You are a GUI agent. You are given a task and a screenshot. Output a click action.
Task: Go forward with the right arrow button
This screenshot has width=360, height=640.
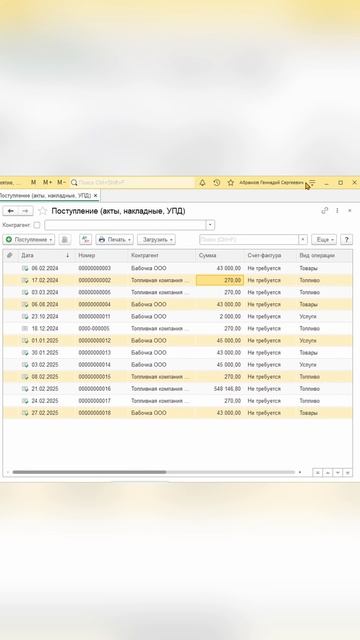pyautogui.click(x=25, y=211)
